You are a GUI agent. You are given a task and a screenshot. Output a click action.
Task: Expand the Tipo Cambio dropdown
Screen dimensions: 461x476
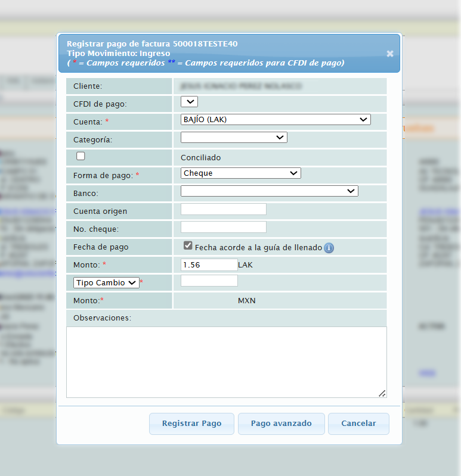click(x=106, y=283)
